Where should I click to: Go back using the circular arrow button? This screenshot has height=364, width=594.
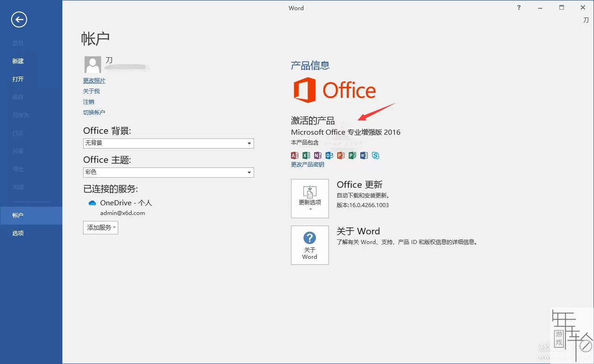point(19,19)
